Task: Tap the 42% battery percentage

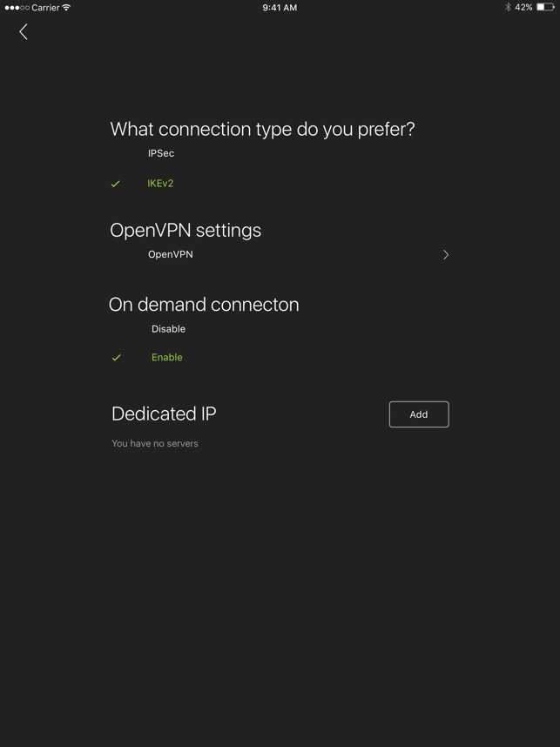Action: (x=523, y=7)
